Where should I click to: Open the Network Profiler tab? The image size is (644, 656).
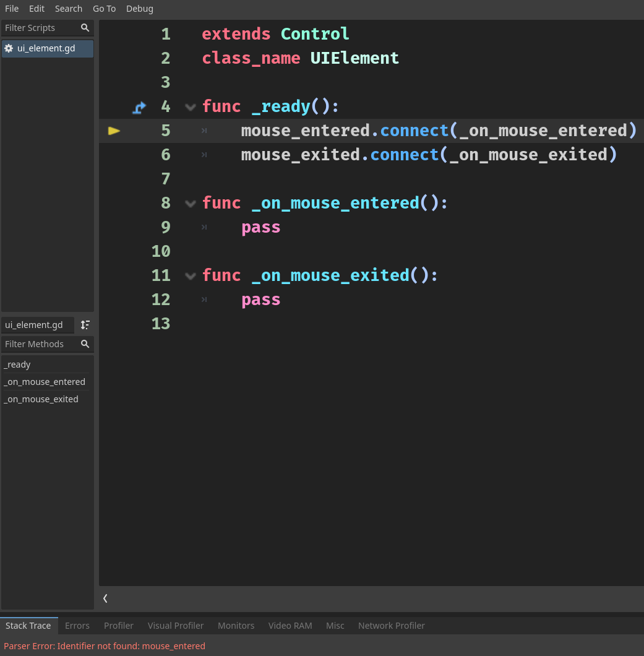pyautogui.click(x=392, y=626)
